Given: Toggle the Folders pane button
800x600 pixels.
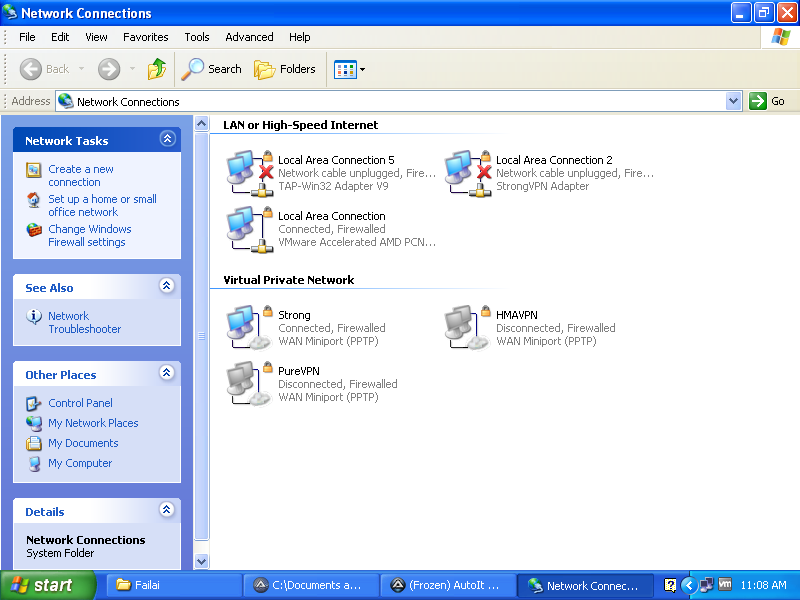Looking at the screenshot, I should tap(285, 69).
